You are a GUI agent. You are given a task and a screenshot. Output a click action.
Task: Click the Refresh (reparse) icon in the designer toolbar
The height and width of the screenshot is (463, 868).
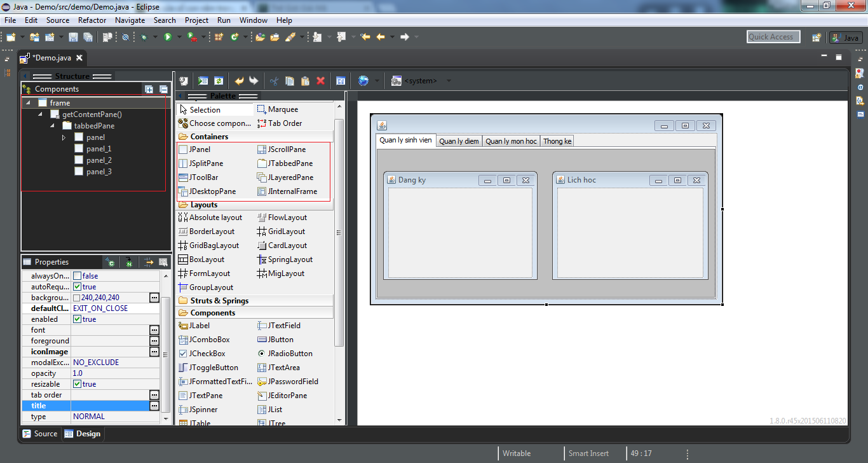(x=219, y=81)
